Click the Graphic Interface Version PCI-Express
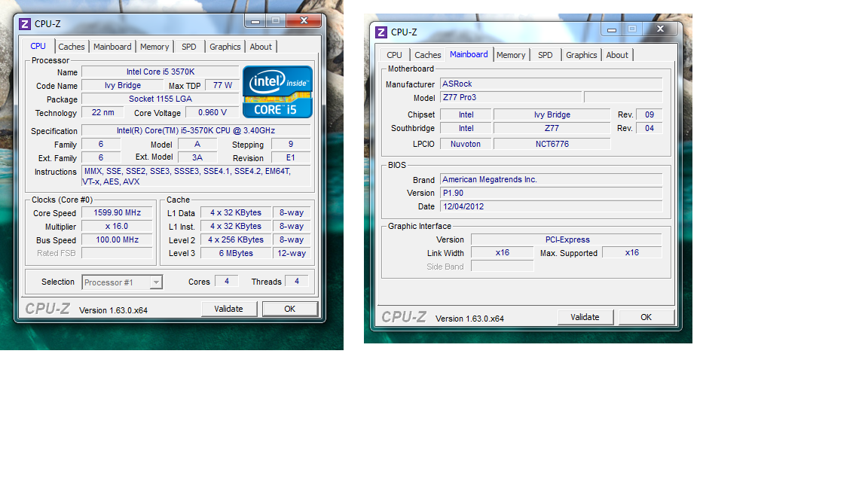The image size is (868, 488). (x=567, y=239)
